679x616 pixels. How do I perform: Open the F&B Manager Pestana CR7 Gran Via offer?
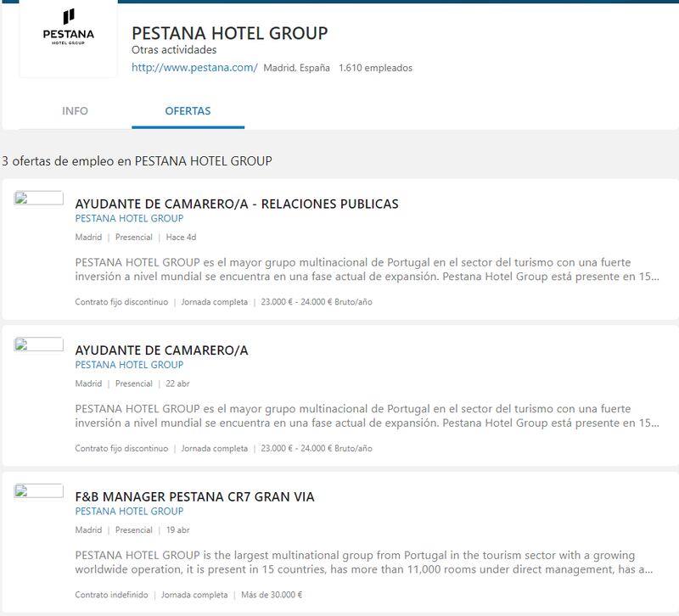point(194,496)
